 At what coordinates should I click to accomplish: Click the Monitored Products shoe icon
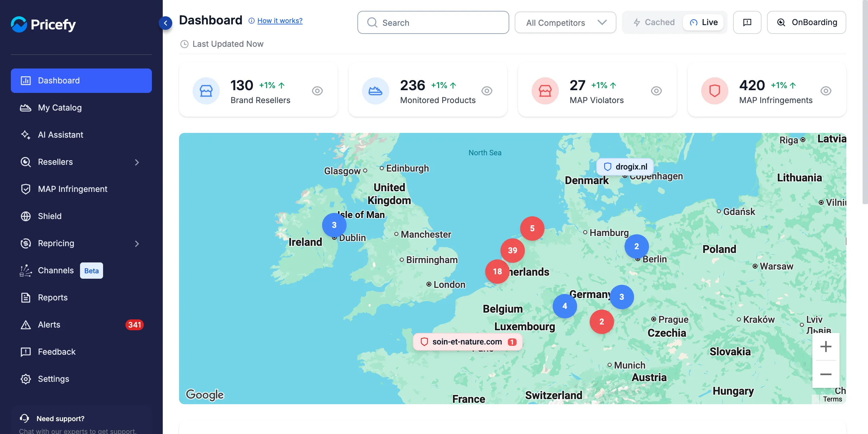(376, 91)
